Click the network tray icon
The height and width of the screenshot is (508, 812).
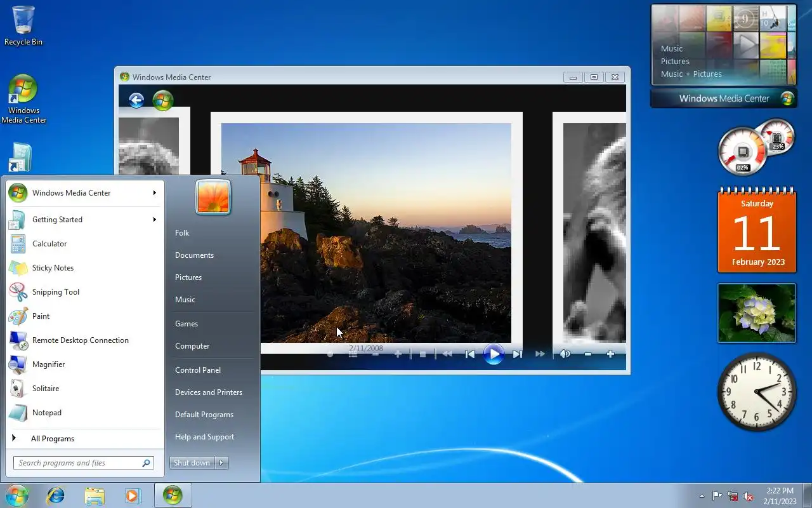pos(733,496)
